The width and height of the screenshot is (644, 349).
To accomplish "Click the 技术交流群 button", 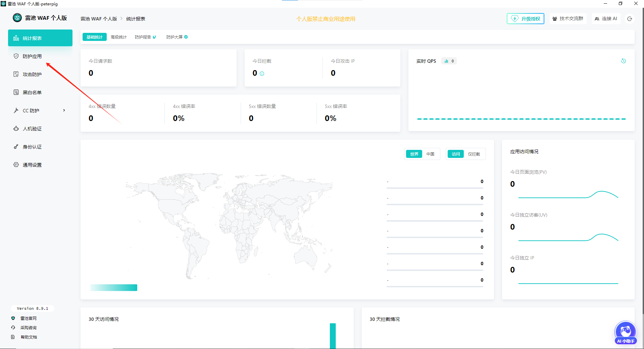I will click(x=568, y=19).
